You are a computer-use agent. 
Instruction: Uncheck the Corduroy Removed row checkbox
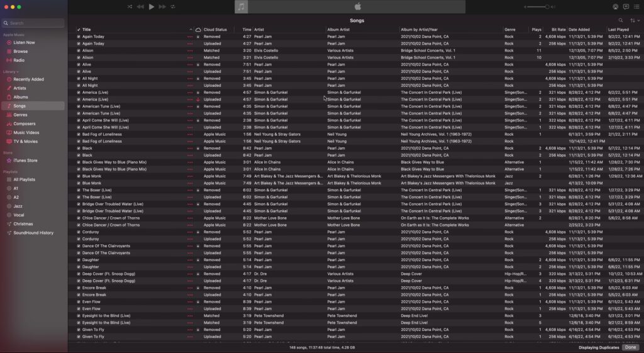(79, 232)
